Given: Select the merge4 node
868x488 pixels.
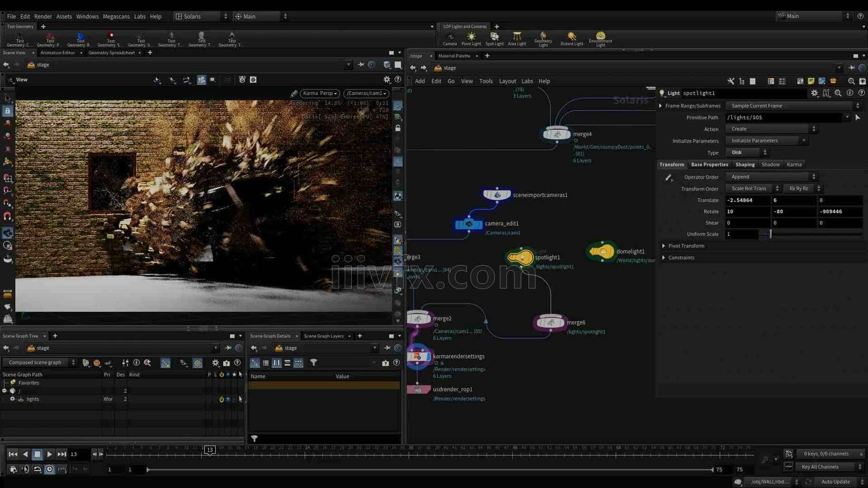Looking at the screenshot, I should click(556, 134).
